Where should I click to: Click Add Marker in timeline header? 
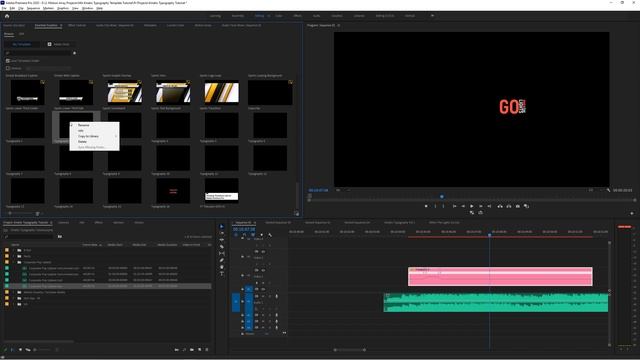click(x=261, y=235)
